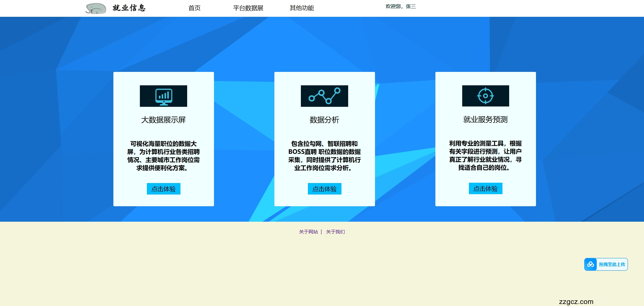
Task: Click 点击体验 under 数据分析
Action: point(324,189)
